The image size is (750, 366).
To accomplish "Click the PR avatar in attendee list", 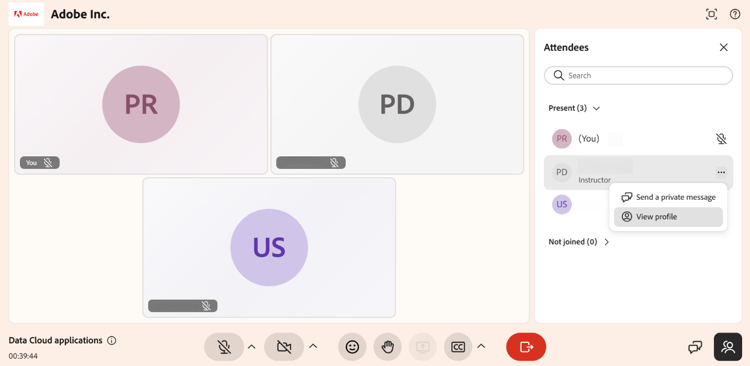I will pos(562,139).
